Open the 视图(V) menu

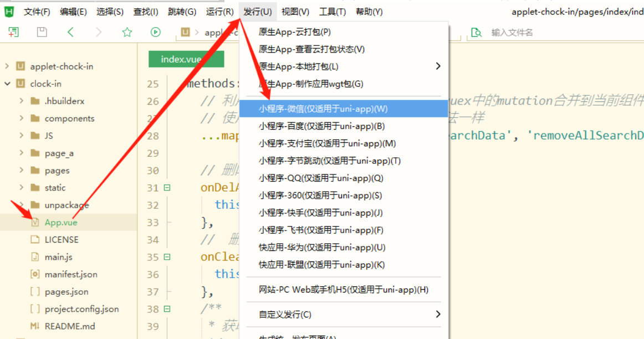pos(295,12)
